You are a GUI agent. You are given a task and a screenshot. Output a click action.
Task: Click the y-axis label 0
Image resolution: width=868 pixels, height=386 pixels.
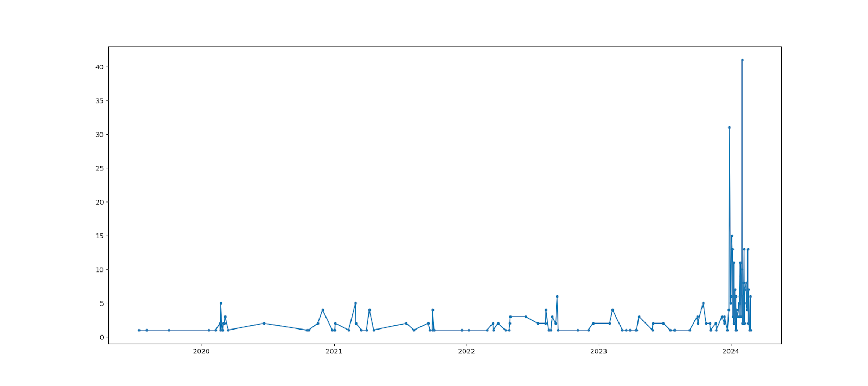(x=101, y=337)
